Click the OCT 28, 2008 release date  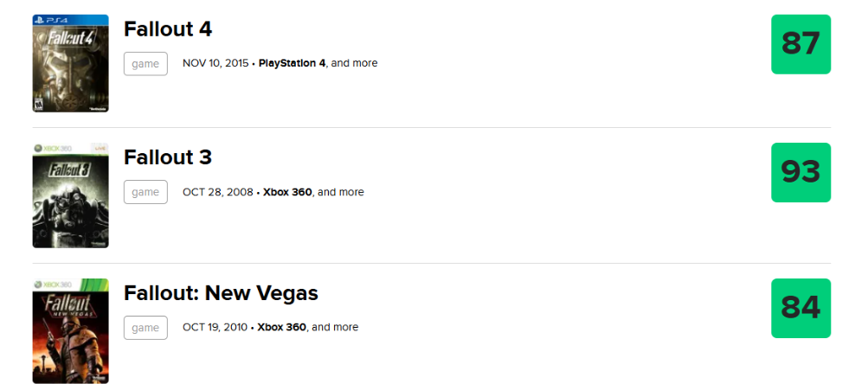pos(217,192)
